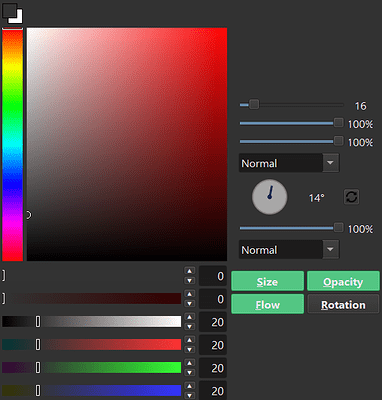Click up arrow beside the dark maroon slider
Screen dimensions: 382x400
190,294
